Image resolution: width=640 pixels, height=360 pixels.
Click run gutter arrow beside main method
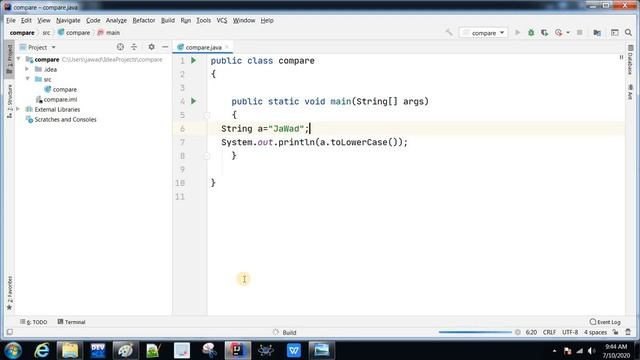[194, 101]
